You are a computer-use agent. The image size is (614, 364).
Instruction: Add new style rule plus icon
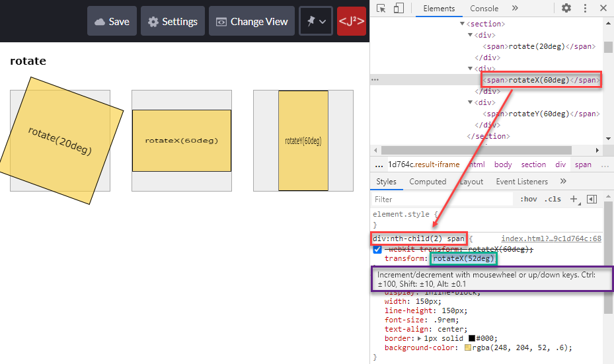(x=574, y=200)
